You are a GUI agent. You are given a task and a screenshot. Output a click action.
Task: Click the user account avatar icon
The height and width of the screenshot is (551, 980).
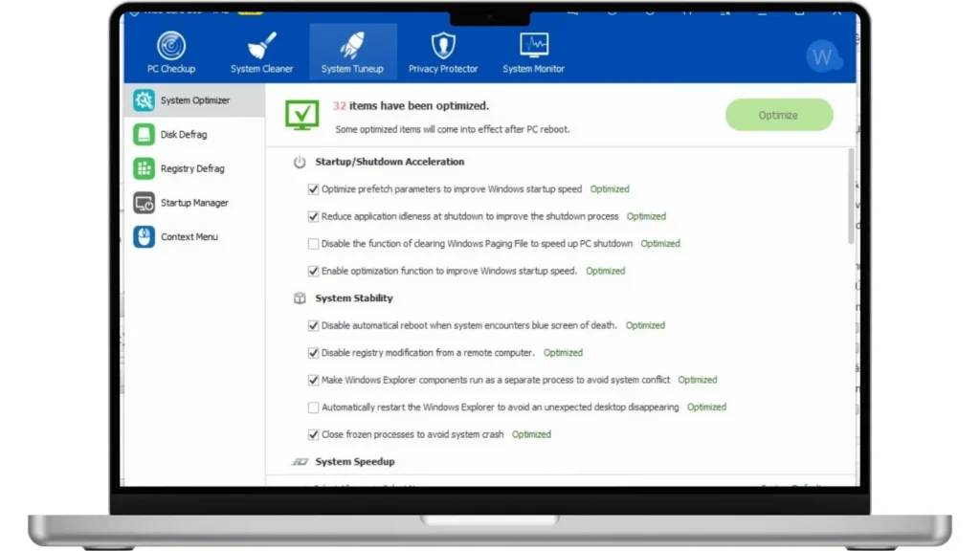[x=821, y=56]
